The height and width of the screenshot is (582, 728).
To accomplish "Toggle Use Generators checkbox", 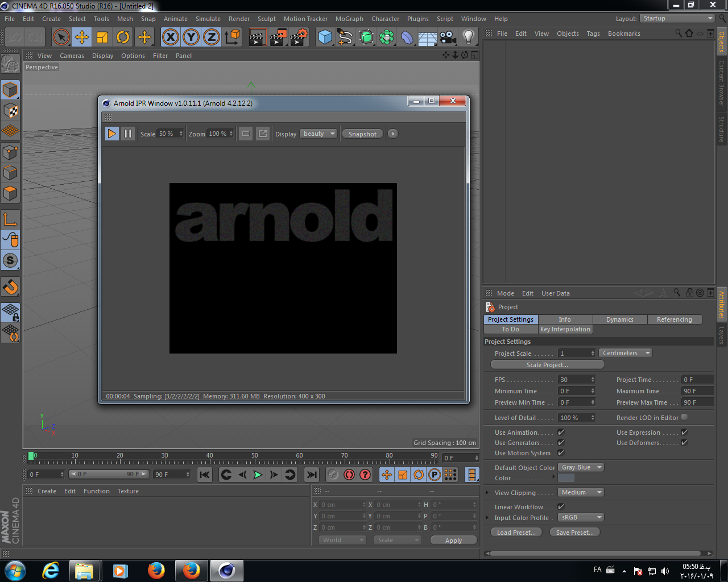I will pos(561,443).
